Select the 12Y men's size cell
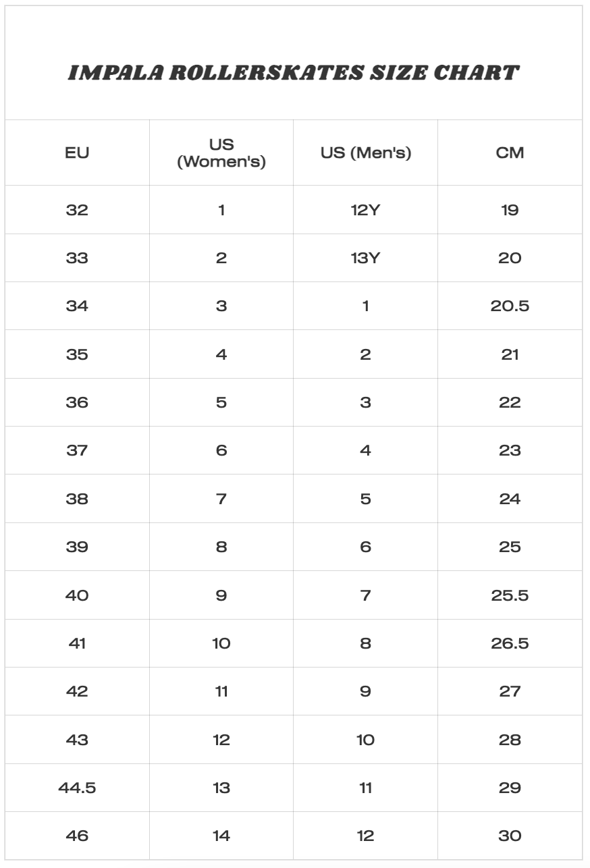 pos(365,210)
